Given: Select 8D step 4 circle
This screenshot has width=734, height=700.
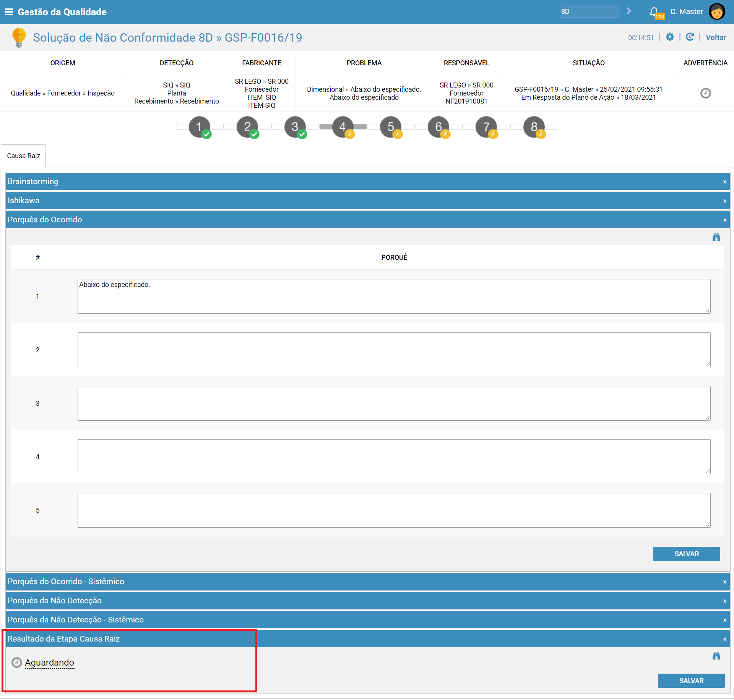Looking at the screenshot, I should pos(343,127).
